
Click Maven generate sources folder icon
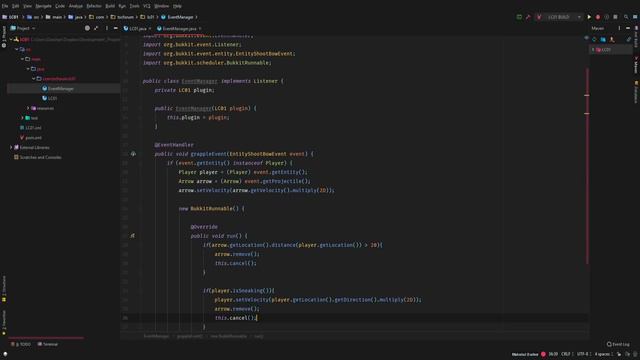[x=603, y=39]
